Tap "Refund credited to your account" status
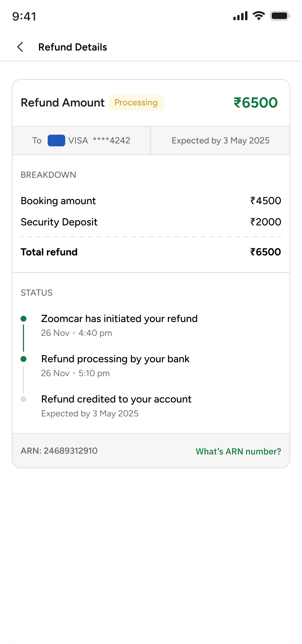The width and height of the screenshot is (302, 644). [116, 399]
